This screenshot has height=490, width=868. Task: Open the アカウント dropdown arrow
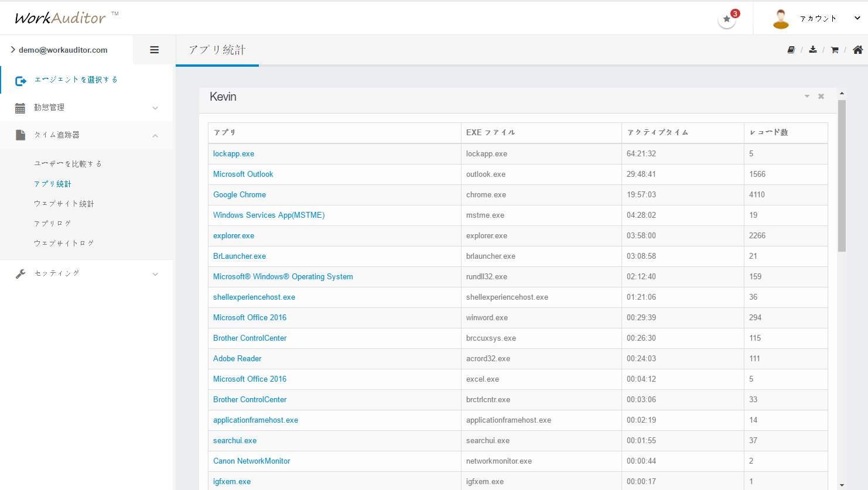(x=857, y=18)
